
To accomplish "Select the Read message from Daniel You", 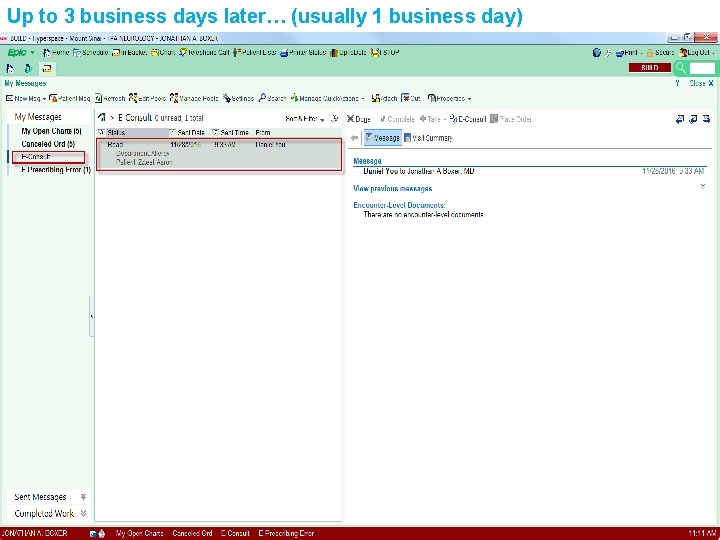I will point(219,154).
